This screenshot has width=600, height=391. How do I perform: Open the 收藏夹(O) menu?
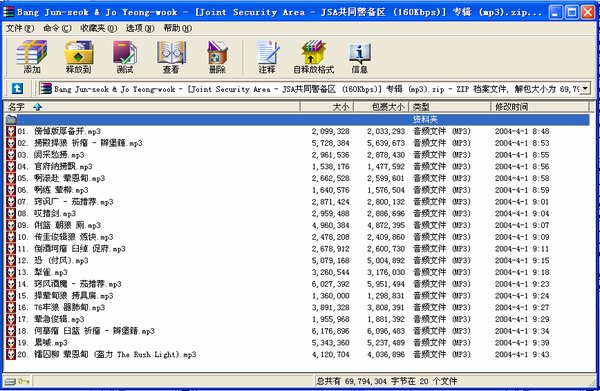pos(98,28)
